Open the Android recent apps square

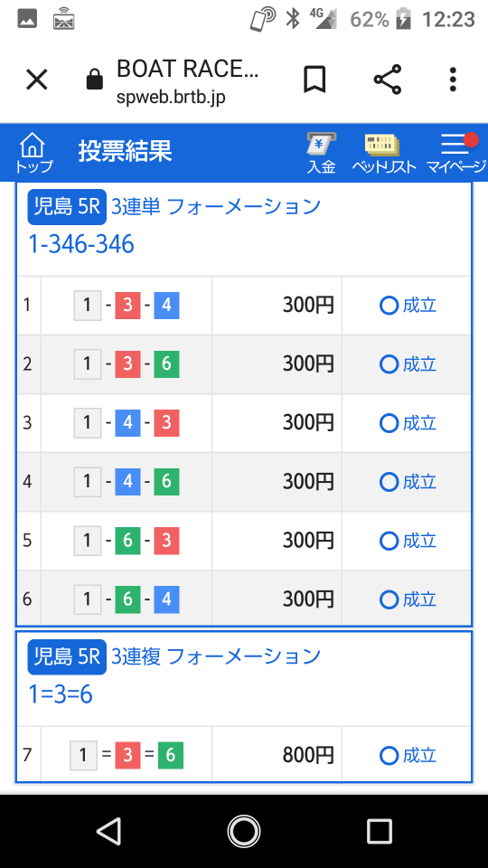[x=379, y=831]
